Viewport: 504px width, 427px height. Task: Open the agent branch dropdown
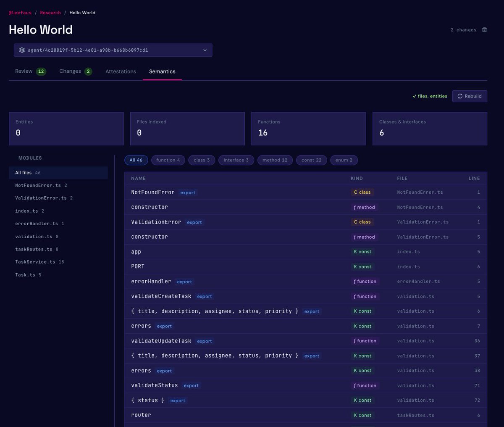(x=113, y=50)
